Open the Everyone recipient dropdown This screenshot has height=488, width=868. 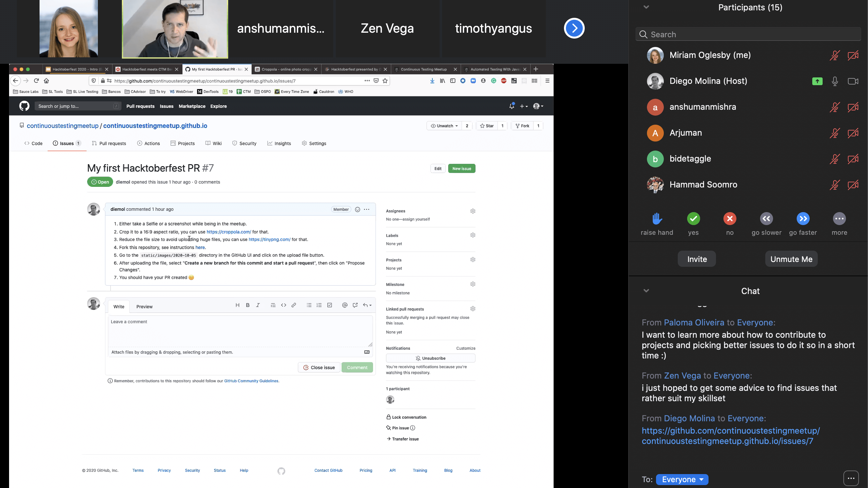682,479
